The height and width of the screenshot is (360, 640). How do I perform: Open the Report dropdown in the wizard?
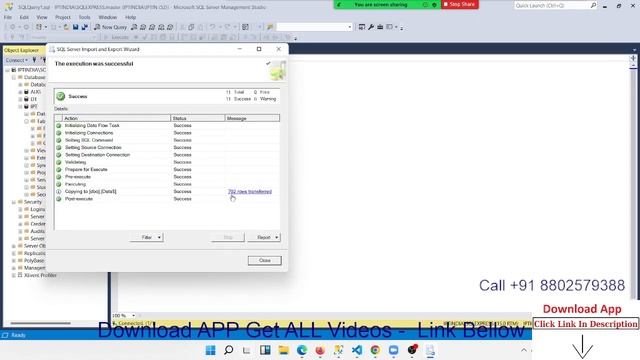click(264, 238)
